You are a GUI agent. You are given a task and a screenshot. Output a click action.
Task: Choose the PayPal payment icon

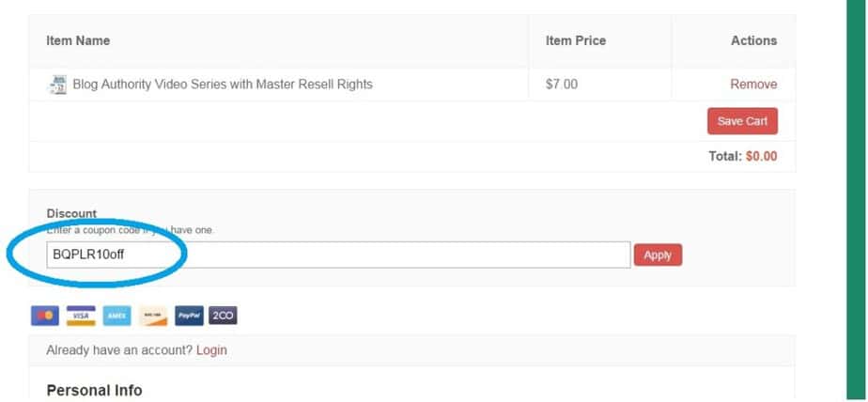coord(190,316)
